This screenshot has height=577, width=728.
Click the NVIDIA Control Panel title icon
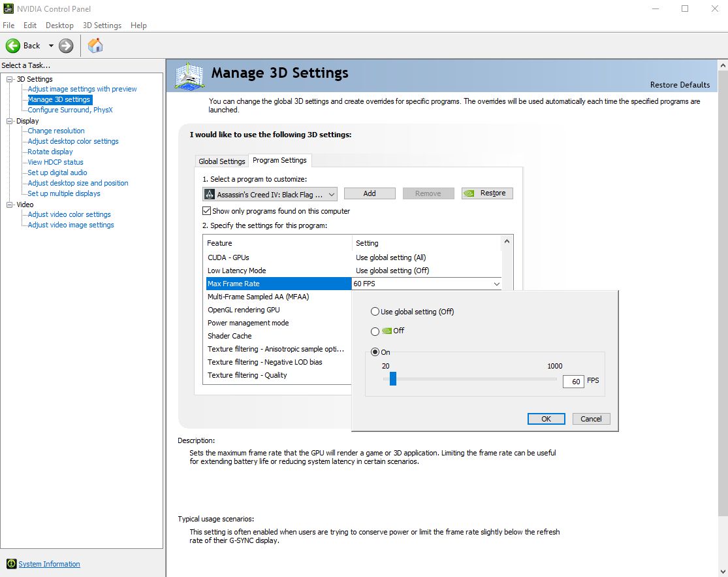pos(8,8)
